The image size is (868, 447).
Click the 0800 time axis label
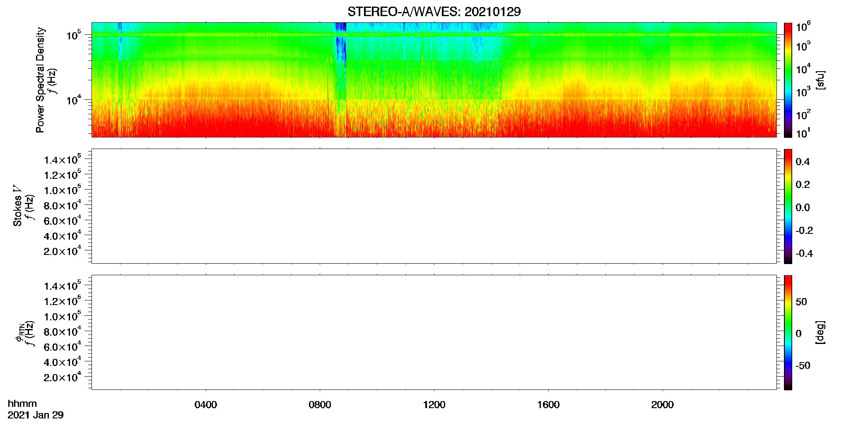320,405
